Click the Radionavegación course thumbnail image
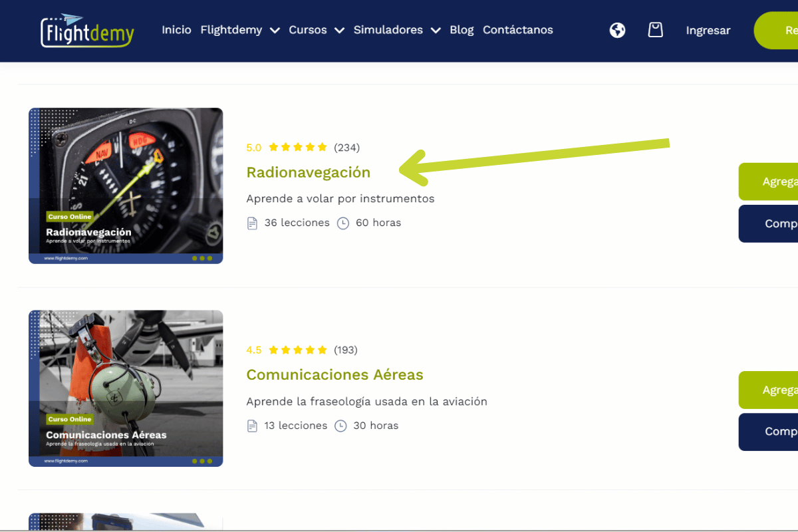 (126, 186)
